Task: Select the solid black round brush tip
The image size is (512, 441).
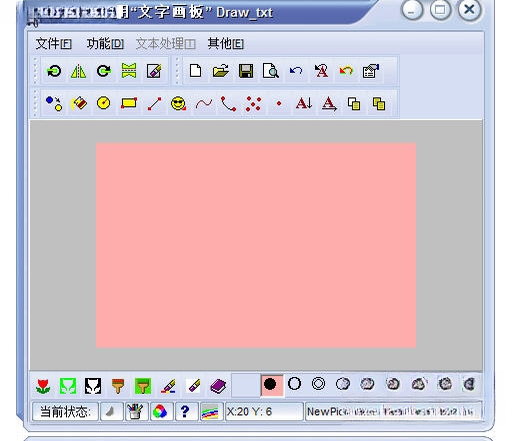Action: point(270,384)
